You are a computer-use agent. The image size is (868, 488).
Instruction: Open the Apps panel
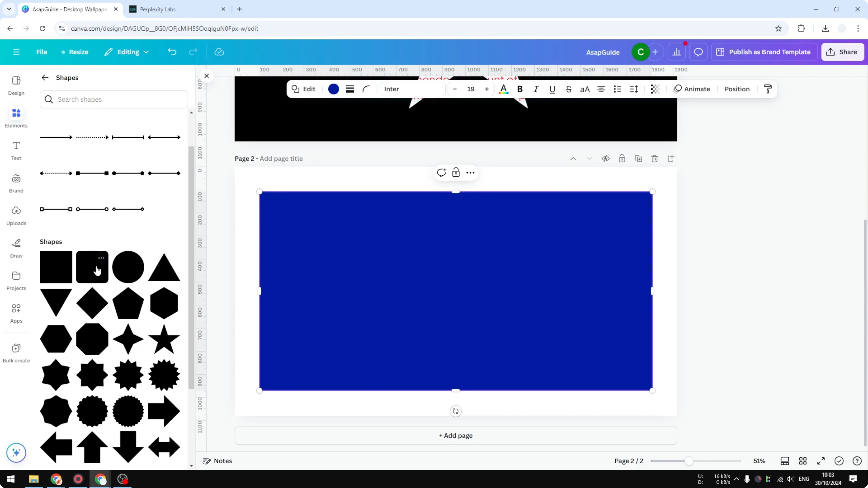pyautogui.click(x=16, y=313)
